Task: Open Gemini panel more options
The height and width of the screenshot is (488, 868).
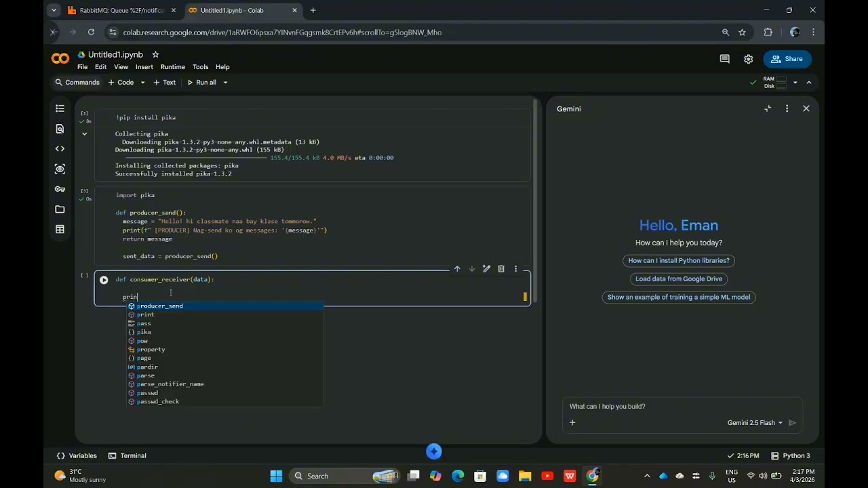Action: pyautogui.click(x=787, y=108)
